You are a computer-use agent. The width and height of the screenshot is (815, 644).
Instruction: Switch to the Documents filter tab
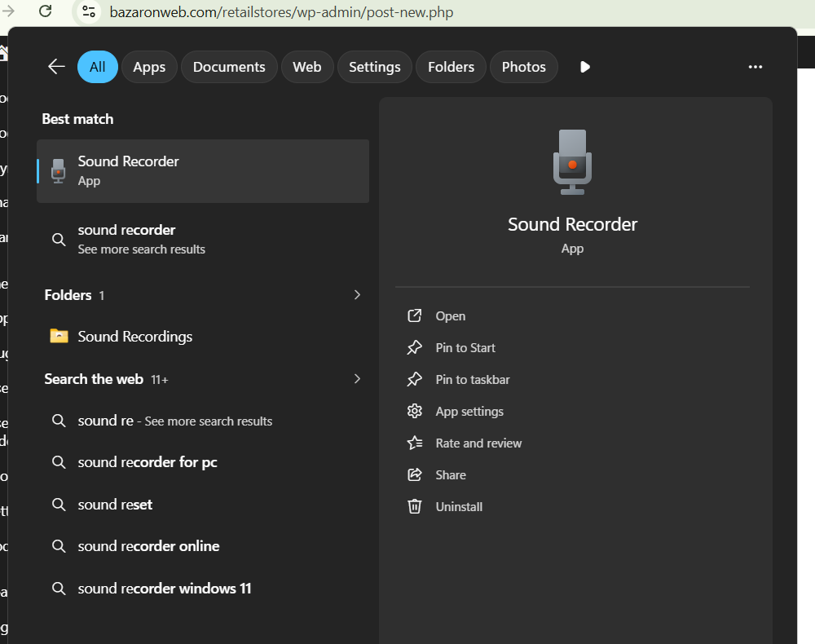[x=229, y=67]
